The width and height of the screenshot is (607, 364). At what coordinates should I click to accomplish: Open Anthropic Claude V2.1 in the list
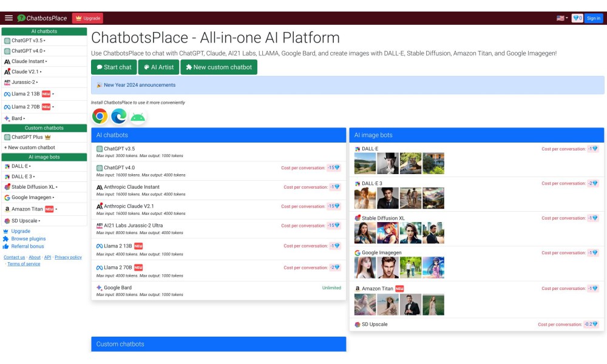tap(219, 210)
